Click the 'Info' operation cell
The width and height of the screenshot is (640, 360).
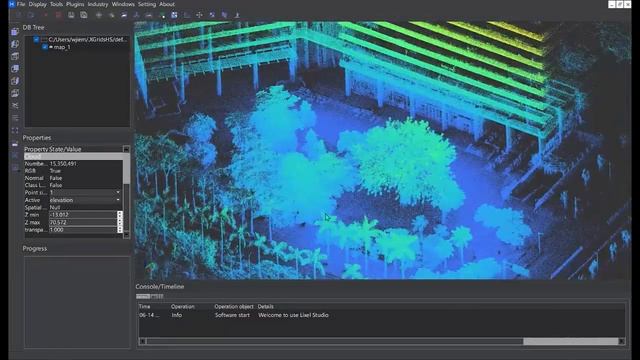point(177,315)
